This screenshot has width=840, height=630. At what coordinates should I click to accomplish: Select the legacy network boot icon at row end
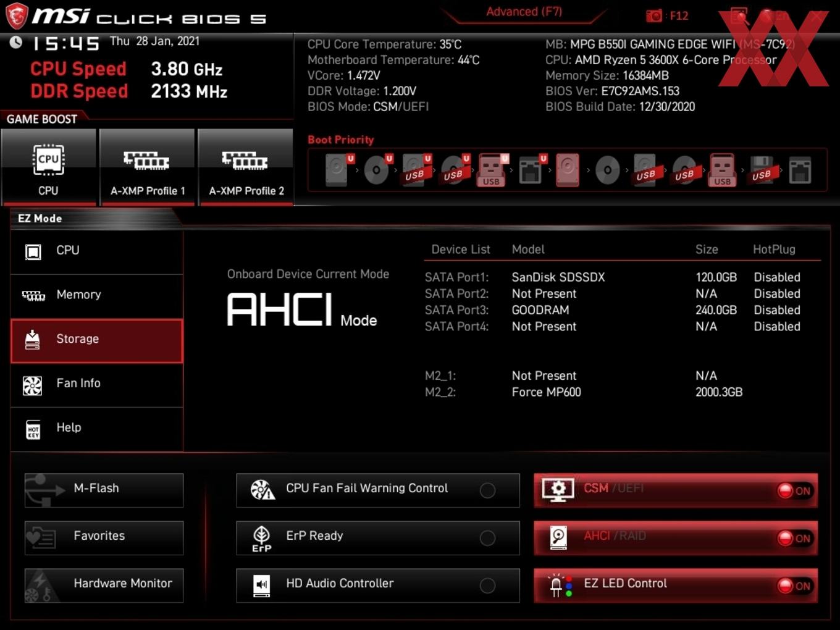(x=800, y=170)
